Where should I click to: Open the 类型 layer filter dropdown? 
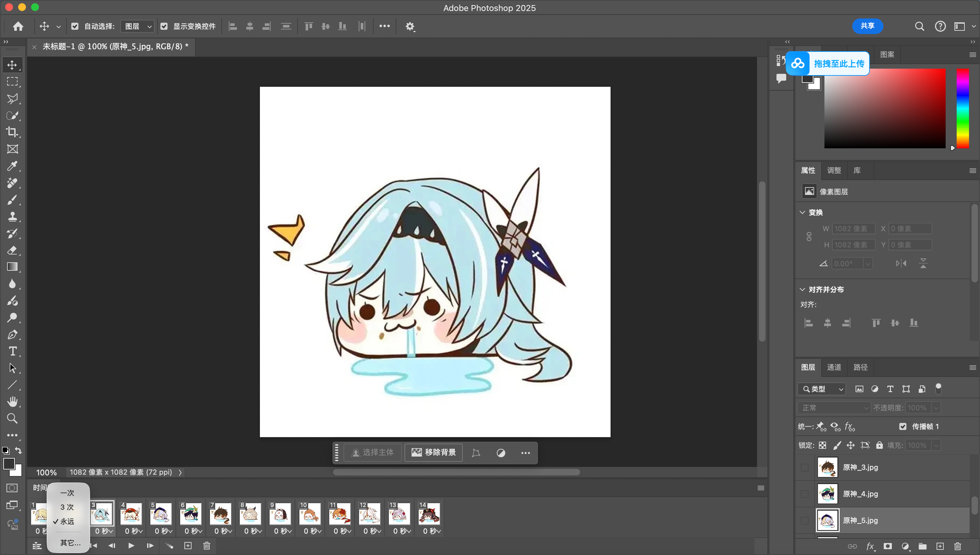(822, 389)
